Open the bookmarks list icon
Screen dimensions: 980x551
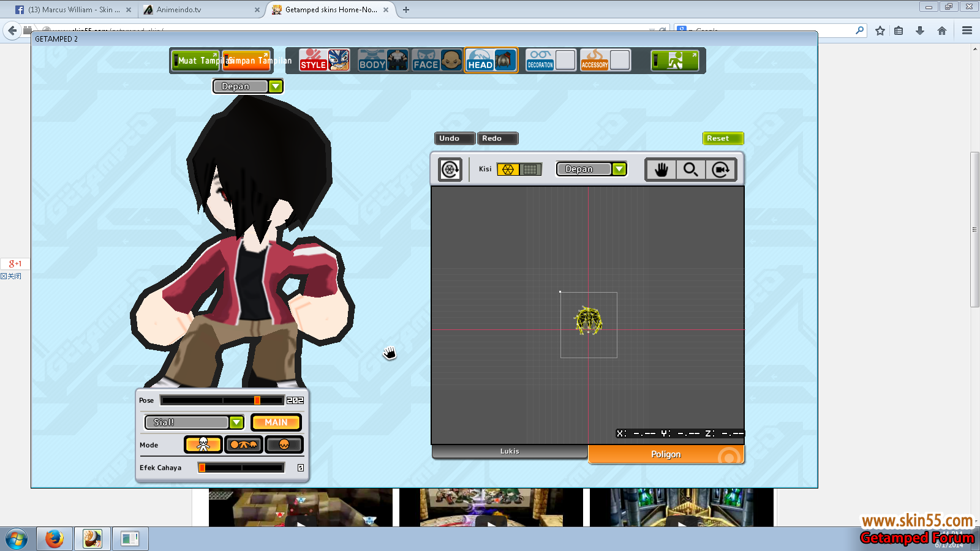[x=899, y=31]
